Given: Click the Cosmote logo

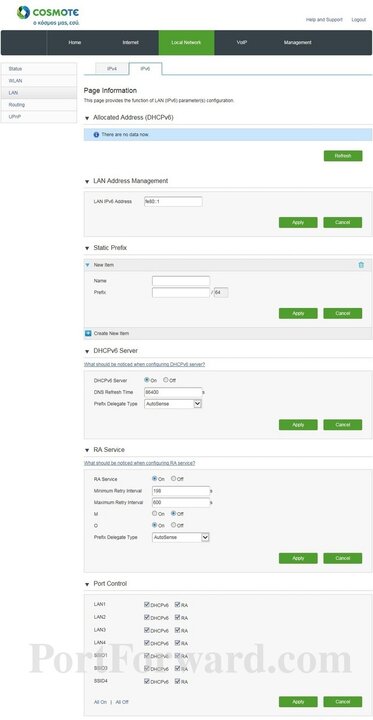Looking at the screenshot, I should click(x=48, y=15).
